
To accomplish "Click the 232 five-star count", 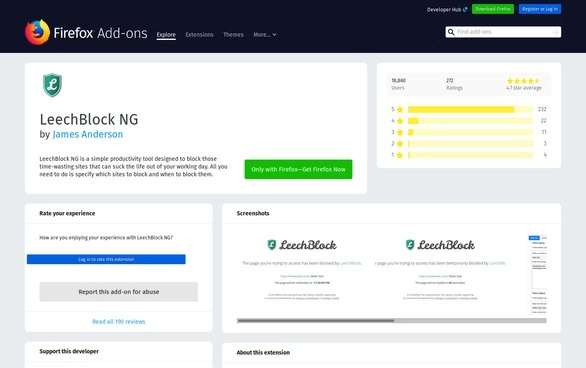I will [542, 109].
